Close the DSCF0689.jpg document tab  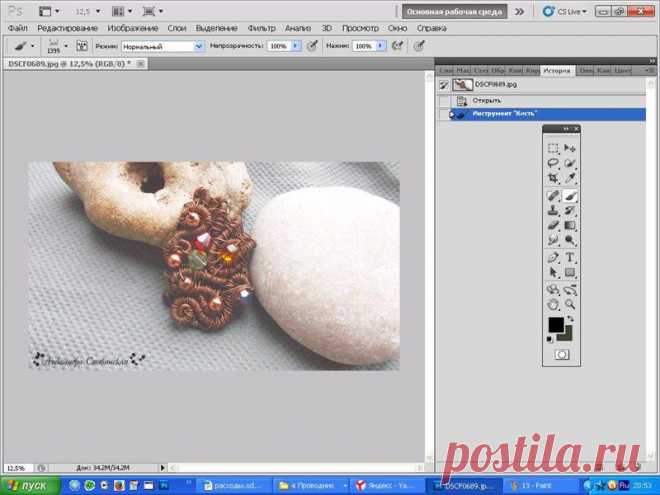pyautogui.click(x=141, y=64)
